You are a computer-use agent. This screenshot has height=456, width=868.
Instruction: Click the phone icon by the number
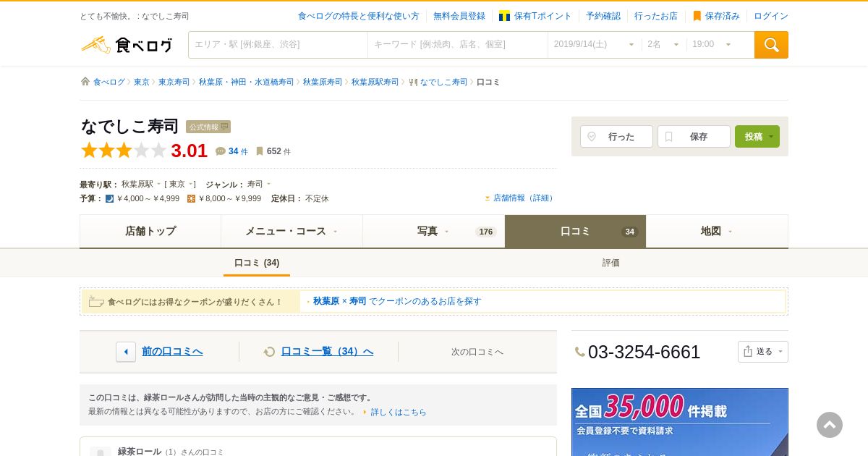(x=580, y=352)
